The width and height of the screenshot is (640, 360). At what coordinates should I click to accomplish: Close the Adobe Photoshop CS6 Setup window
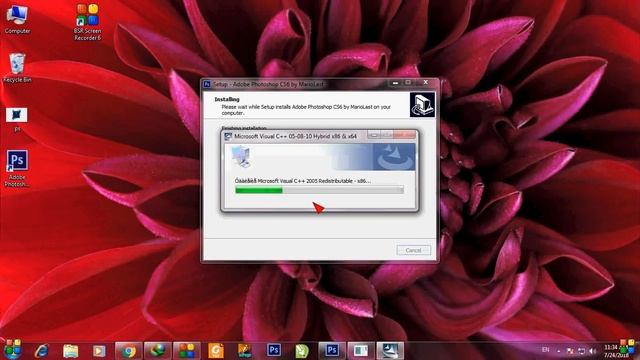click(x=426, y=83)
